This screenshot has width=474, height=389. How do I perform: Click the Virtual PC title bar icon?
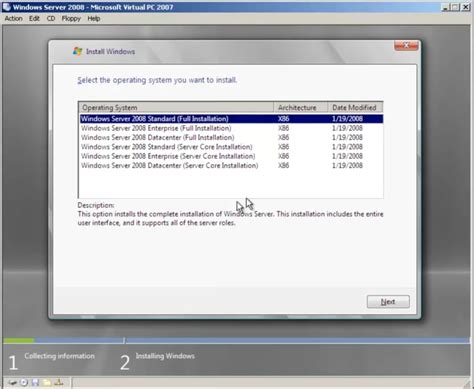pyautogui.click(x=7, y=7)
